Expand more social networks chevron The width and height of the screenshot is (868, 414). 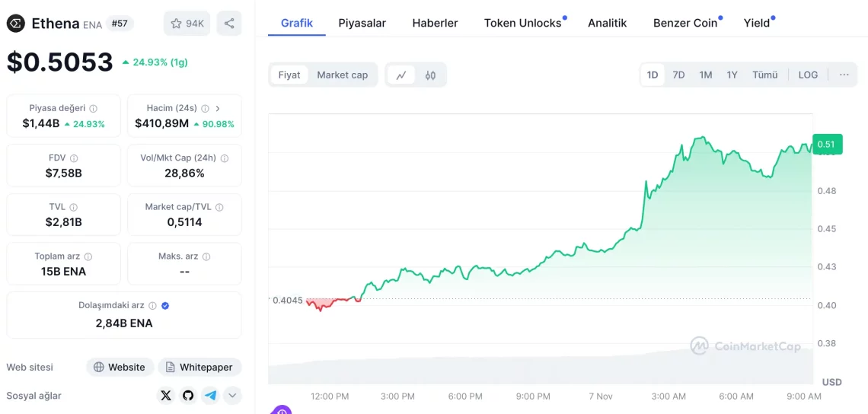232,396
